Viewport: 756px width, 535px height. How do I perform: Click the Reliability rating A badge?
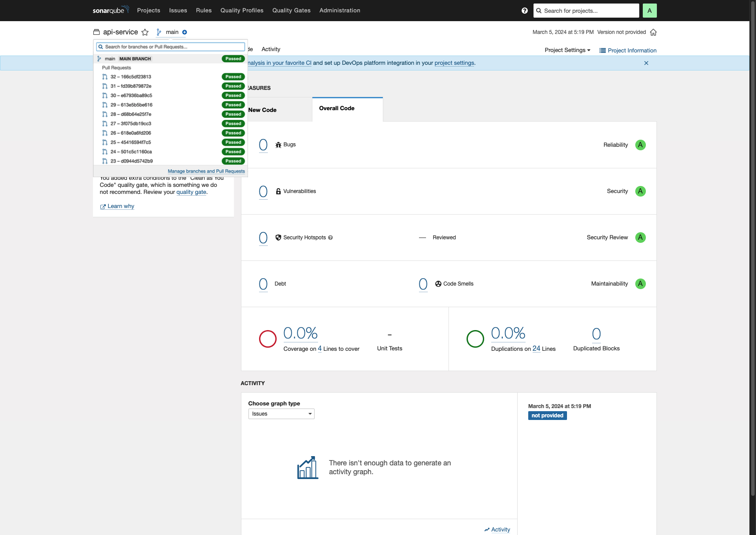641,145
